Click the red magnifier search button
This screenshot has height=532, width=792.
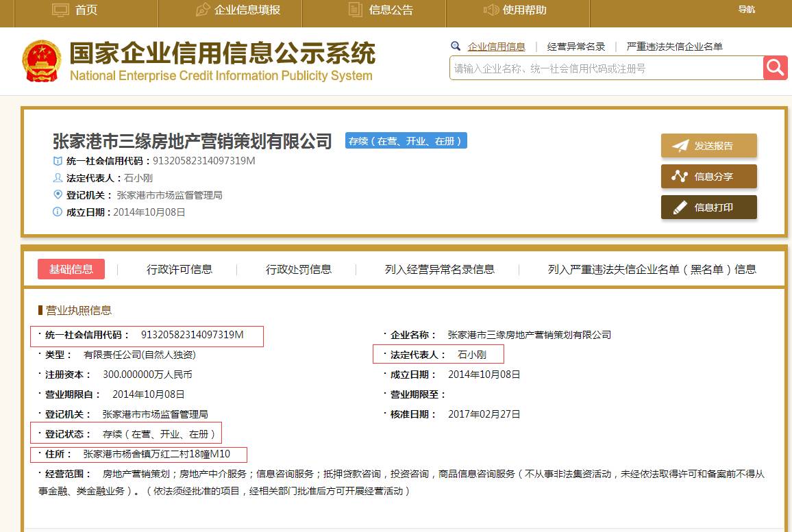coord(775,68)
